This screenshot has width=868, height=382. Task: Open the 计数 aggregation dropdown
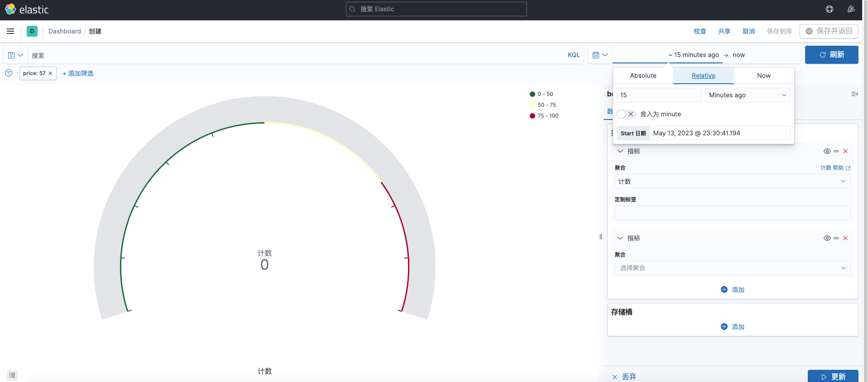point(732,181)
